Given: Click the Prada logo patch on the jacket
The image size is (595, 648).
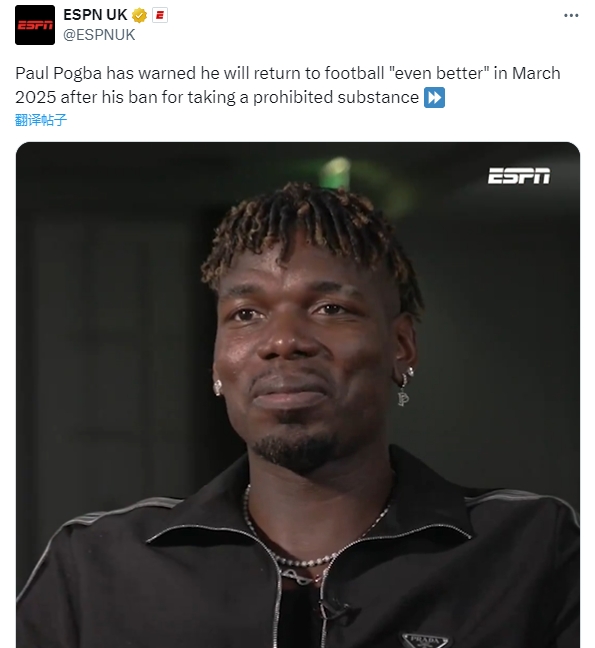Looking at the screenshot, I should click(x=425, y=640).
